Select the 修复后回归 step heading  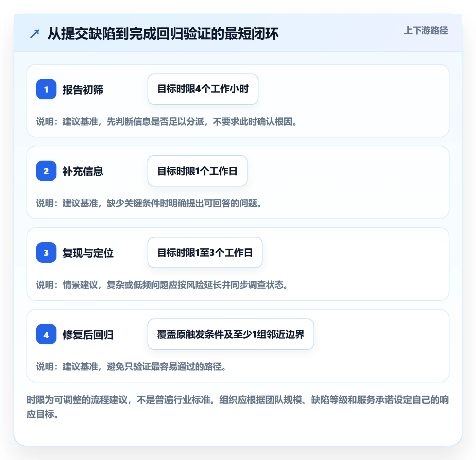tap(88, 335)
